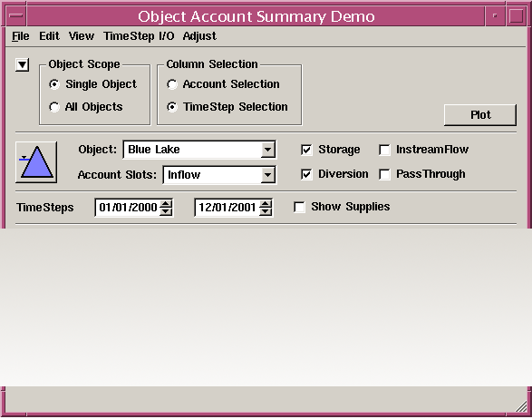532x419 pixels.
Task: Open the TimeStep I/O menu
Action: pyautogui.click(x=139, y=36)
